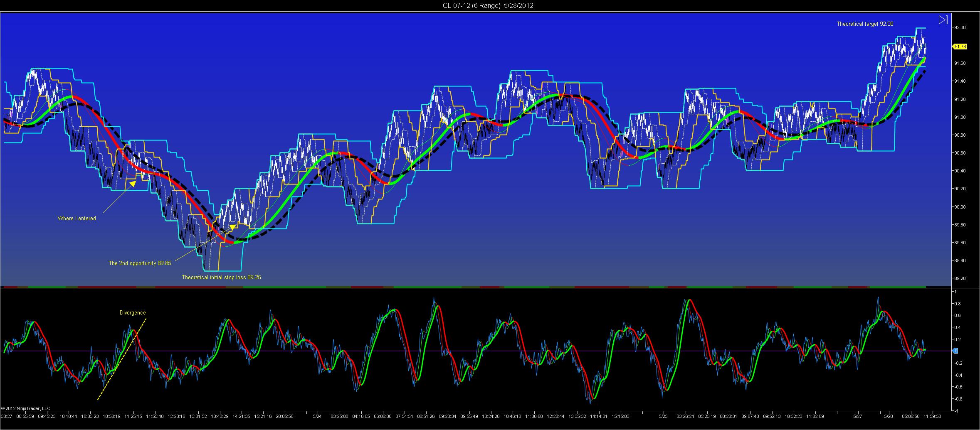This screenshot has height=430, width=980.
Task: Click the 5/24 date label on time axis
Action: [x=317, y=416]
